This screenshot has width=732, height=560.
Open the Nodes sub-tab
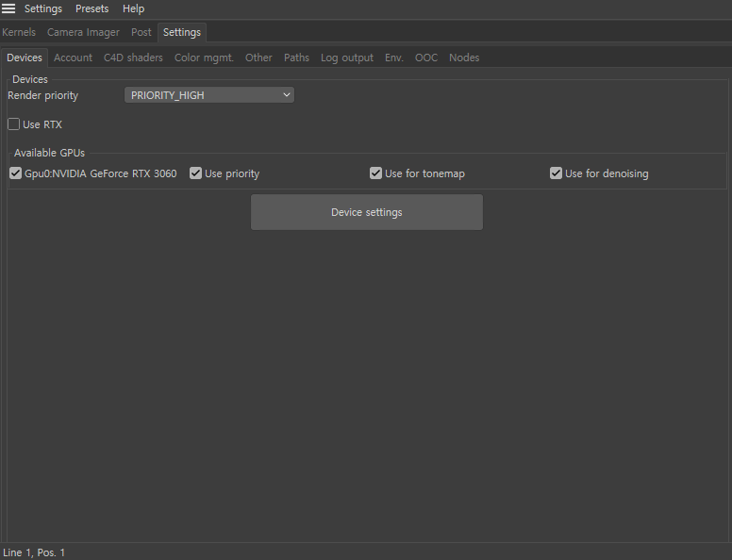pos(464,58)
